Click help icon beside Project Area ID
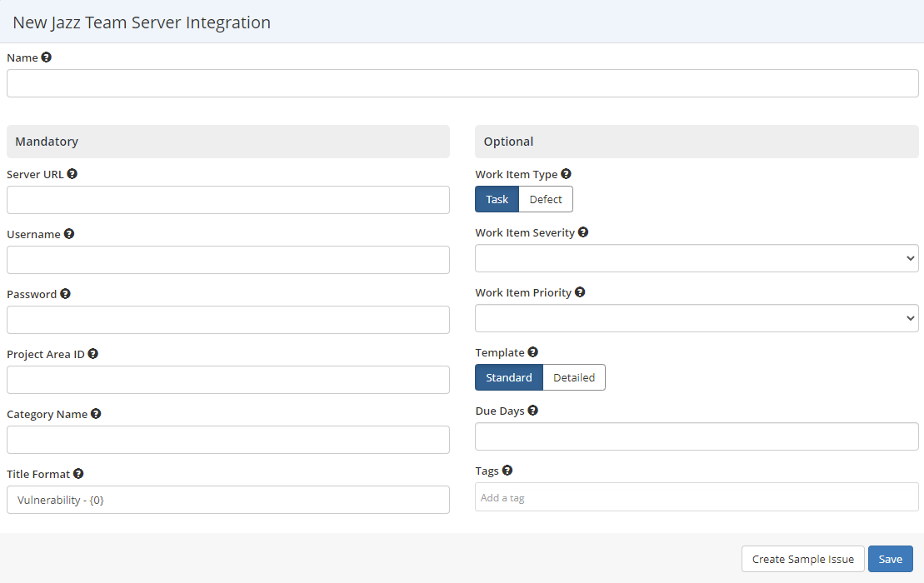 (93, 353)
